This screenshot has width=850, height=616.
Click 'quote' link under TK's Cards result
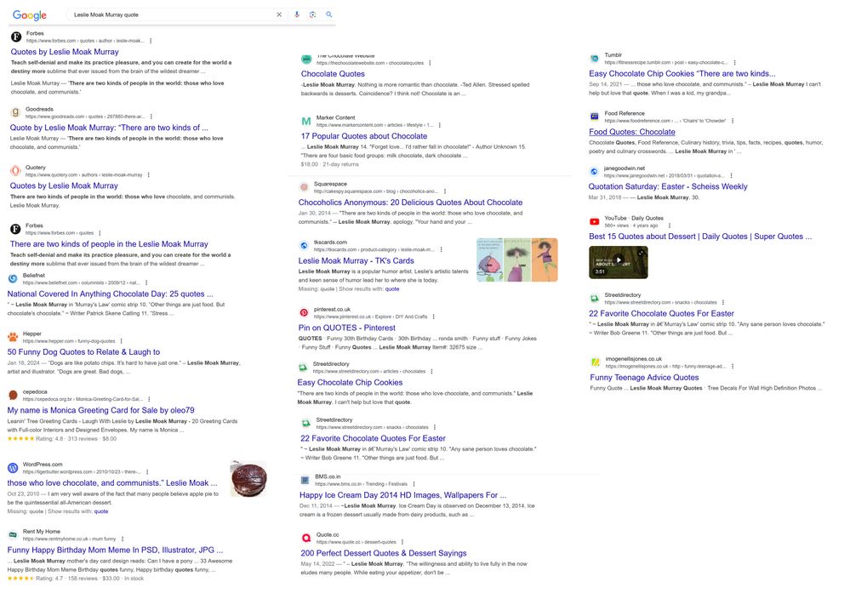[392, 289]
